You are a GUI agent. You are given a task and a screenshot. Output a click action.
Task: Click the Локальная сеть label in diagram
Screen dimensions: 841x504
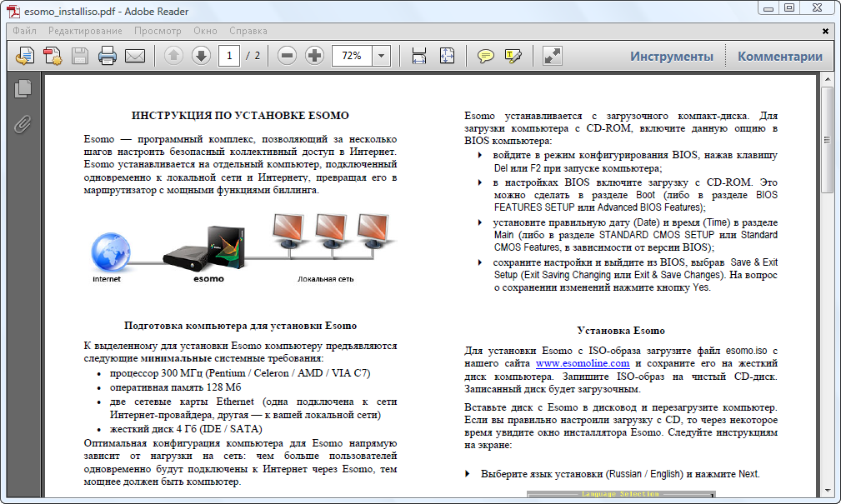326,279
